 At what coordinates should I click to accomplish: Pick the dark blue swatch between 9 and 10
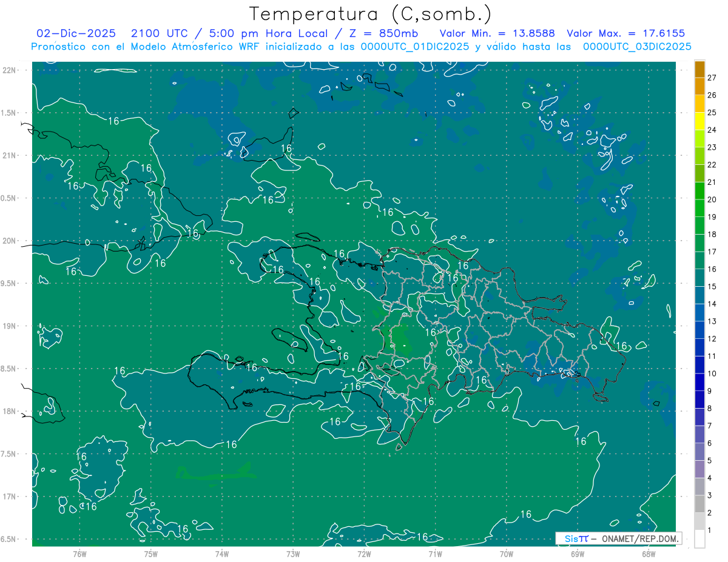click(x=699, y=383)
